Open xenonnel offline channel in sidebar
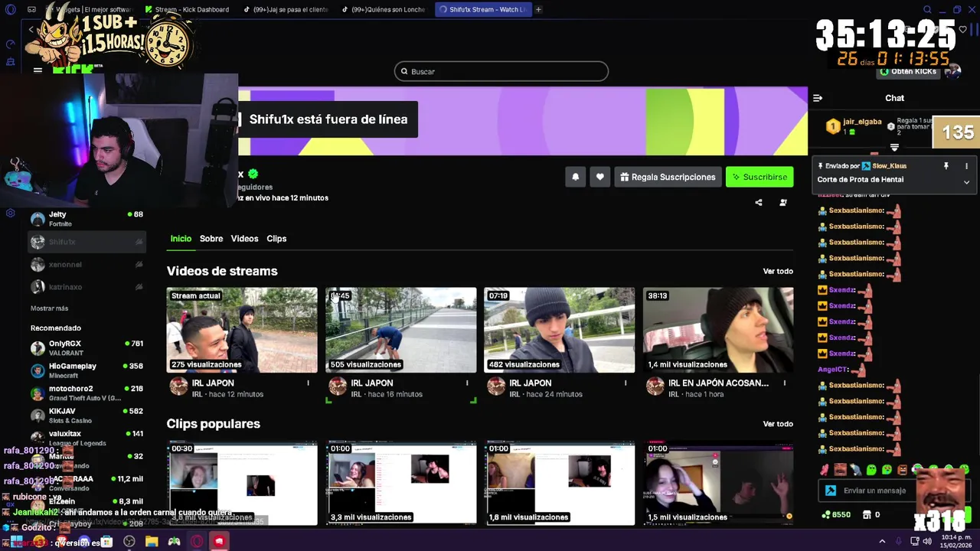 click(87, 264)
